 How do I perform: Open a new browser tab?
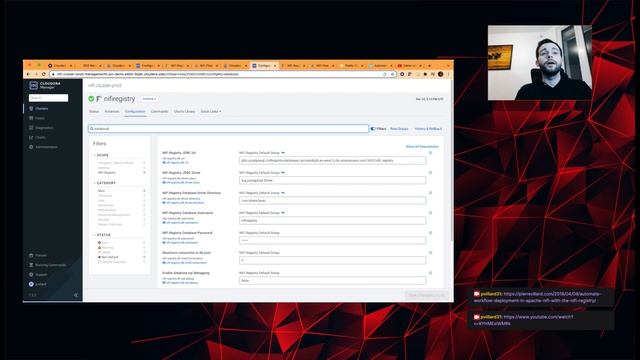coord(429,66)
